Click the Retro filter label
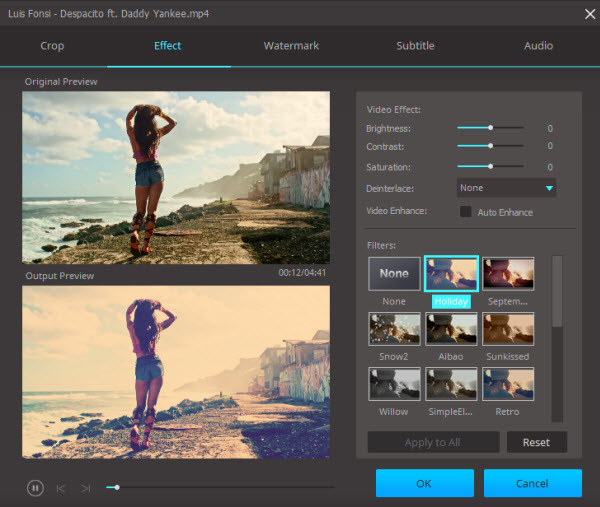Screen dimensions: 600x507 pos(507,412)
